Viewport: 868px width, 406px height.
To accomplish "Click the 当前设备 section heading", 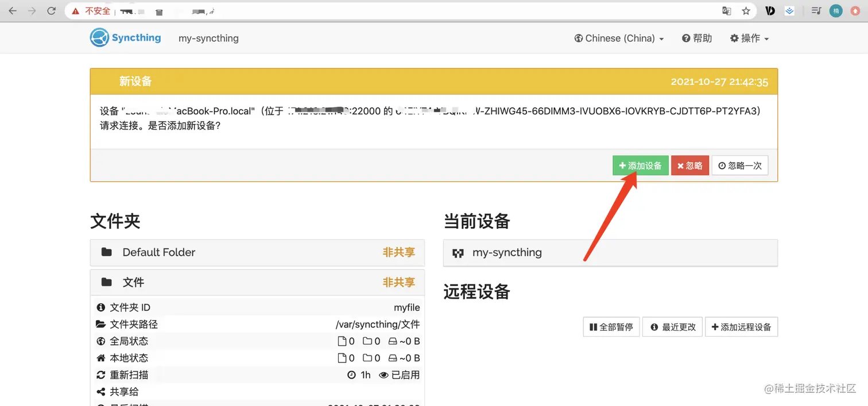I will pos(477,221).
